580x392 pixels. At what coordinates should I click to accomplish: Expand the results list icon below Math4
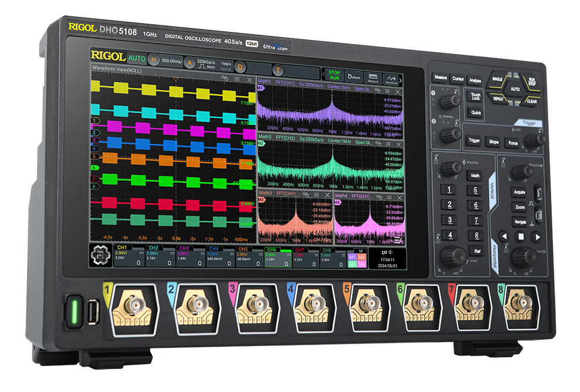point(398,241)
